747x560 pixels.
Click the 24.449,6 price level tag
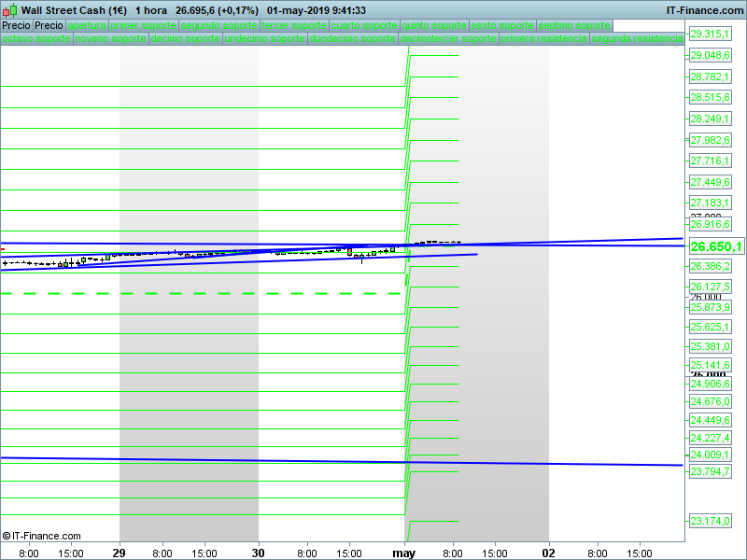coord(710,421)
